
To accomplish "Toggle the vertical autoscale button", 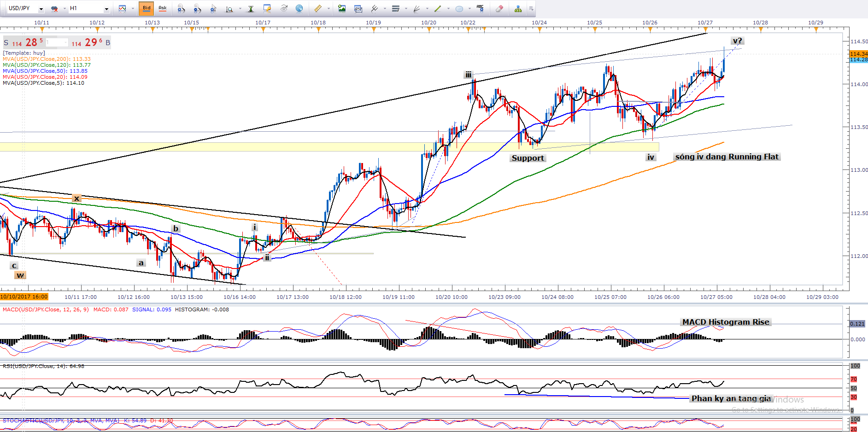I will coord(251,8).
